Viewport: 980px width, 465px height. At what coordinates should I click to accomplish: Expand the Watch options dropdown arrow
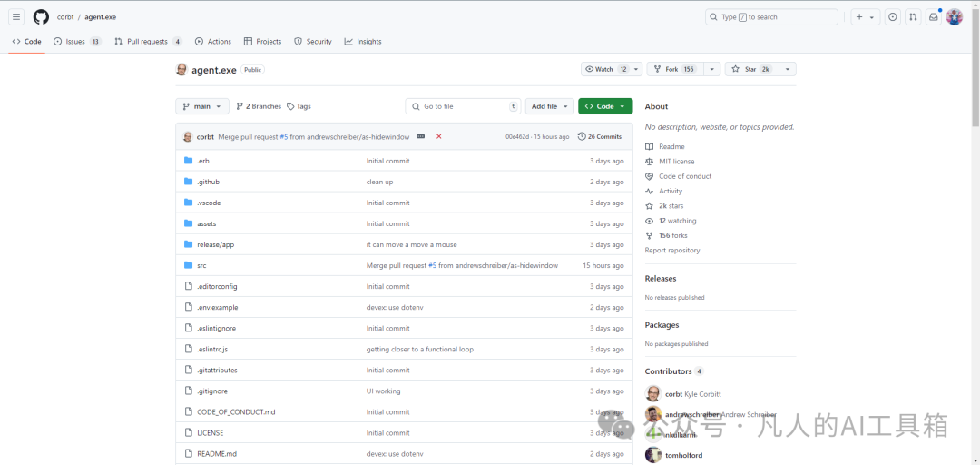pyautogui.click(x=636, y=69)
